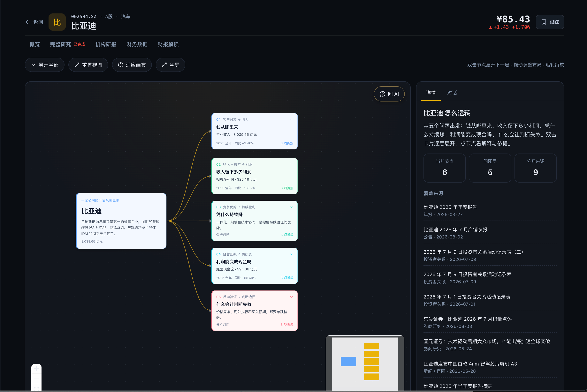Expand the 利润能变成现金吗 card chevron

[291, 254]
